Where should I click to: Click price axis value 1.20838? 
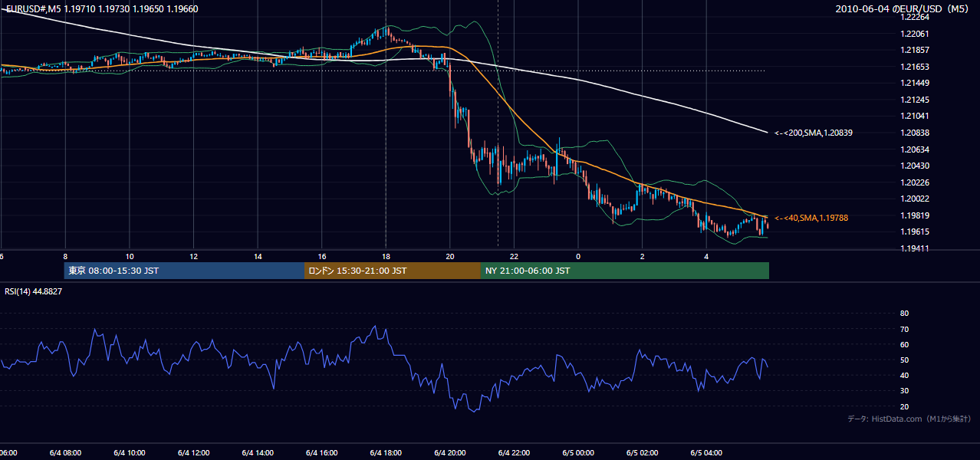click(x=915, y=133)
